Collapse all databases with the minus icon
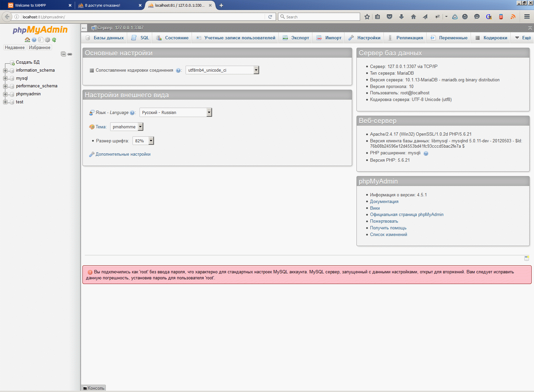534x392 pixels. coord(63,54)
